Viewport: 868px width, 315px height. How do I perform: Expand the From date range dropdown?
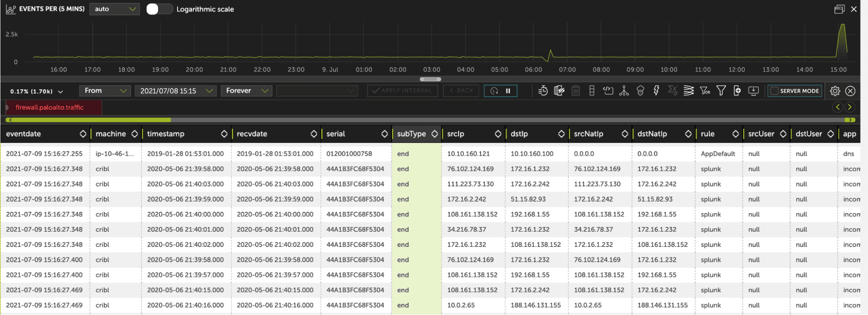(105, 91)
